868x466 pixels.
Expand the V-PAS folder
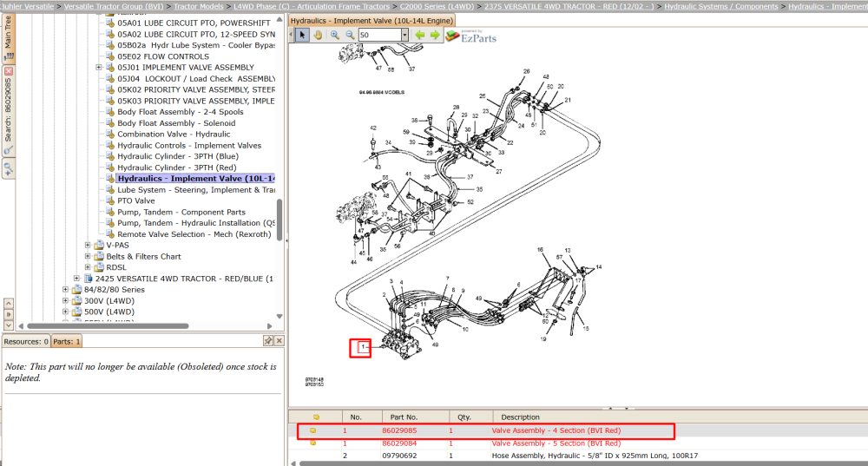[88, 246]
